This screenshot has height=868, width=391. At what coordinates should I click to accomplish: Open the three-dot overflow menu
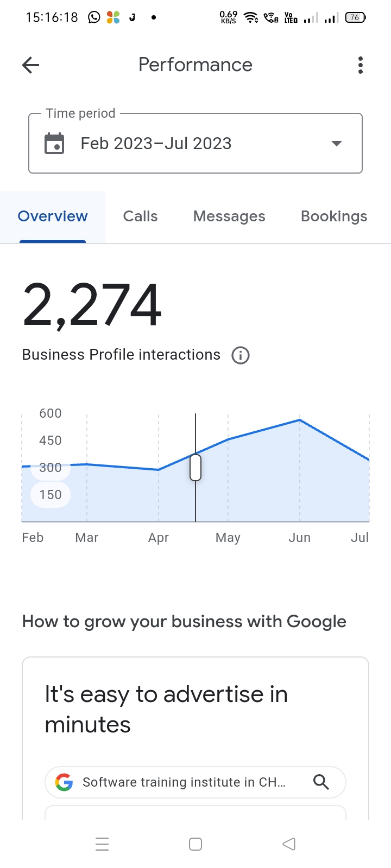(x=361, y=65)
